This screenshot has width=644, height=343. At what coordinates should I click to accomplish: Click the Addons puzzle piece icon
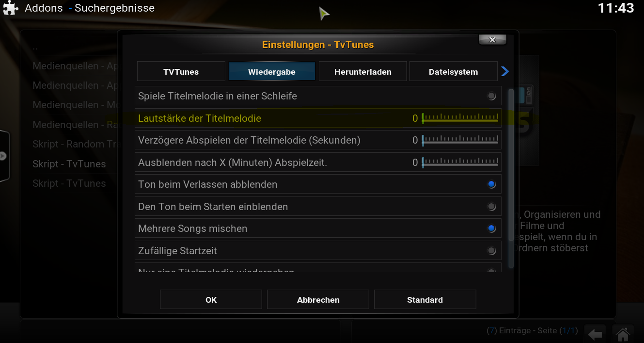[11, 9]
